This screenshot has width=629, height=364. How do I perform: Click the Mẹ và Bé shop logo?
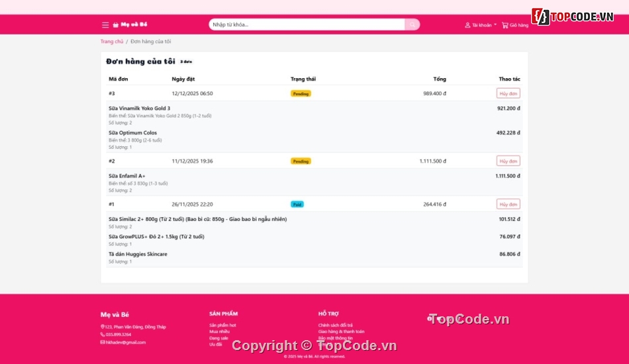pos(130,24)
